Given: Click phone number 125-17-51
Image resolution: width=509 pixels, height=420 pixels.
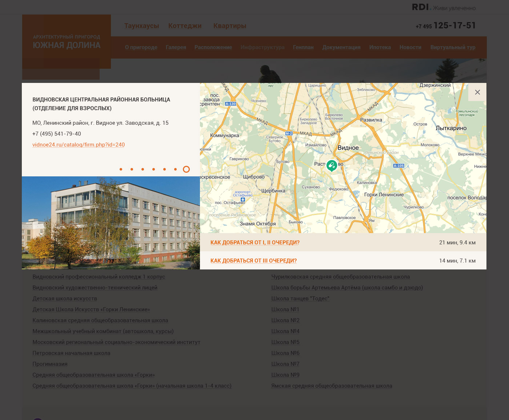Looking at the screenshot, I should tap(454, 25).
